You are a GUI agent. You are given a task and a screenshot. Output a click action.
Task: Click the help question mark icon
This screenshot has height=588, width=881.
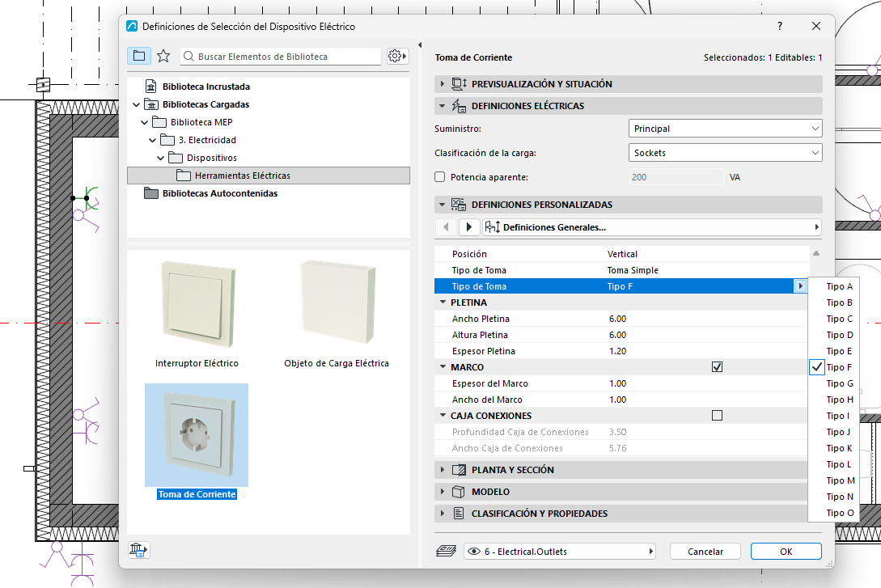[x=780, y=26]
